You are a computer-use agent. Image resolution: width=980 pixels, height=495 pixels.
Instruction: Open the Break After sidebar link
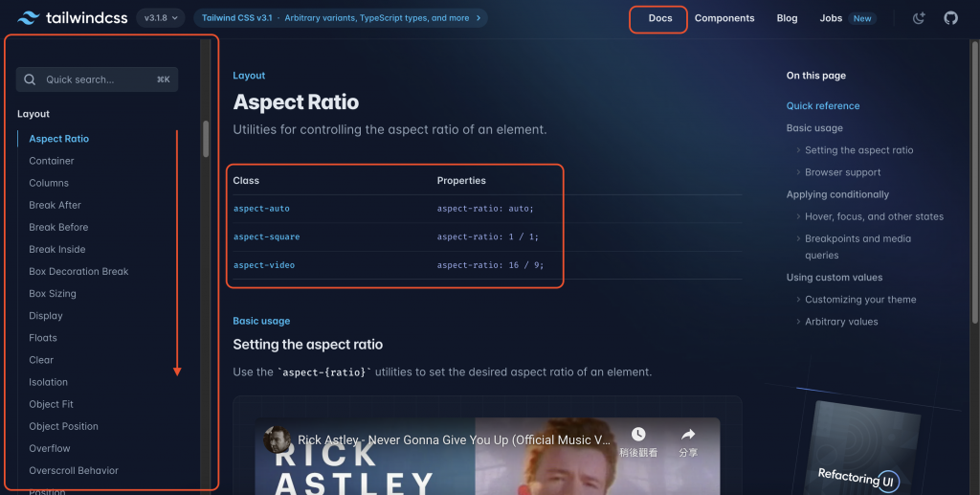click(55, 205)
